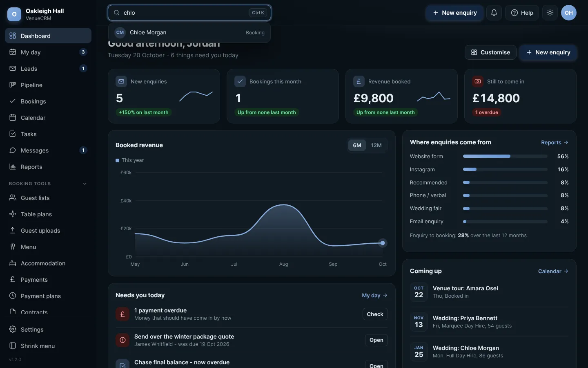
Task: Click the Bookings this month checkmark icon
Action: coord(240,81)
